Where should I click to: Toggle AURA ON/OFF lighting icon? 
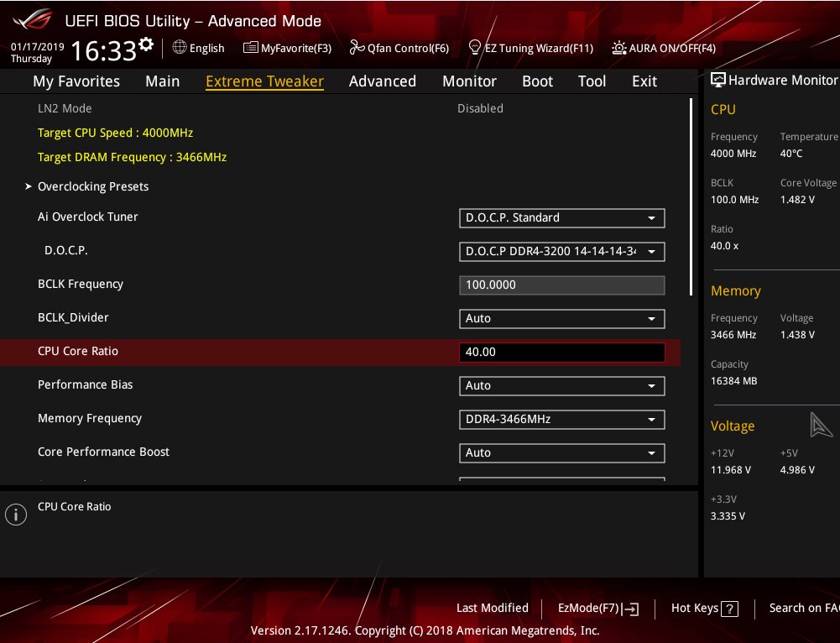[619, 48]
